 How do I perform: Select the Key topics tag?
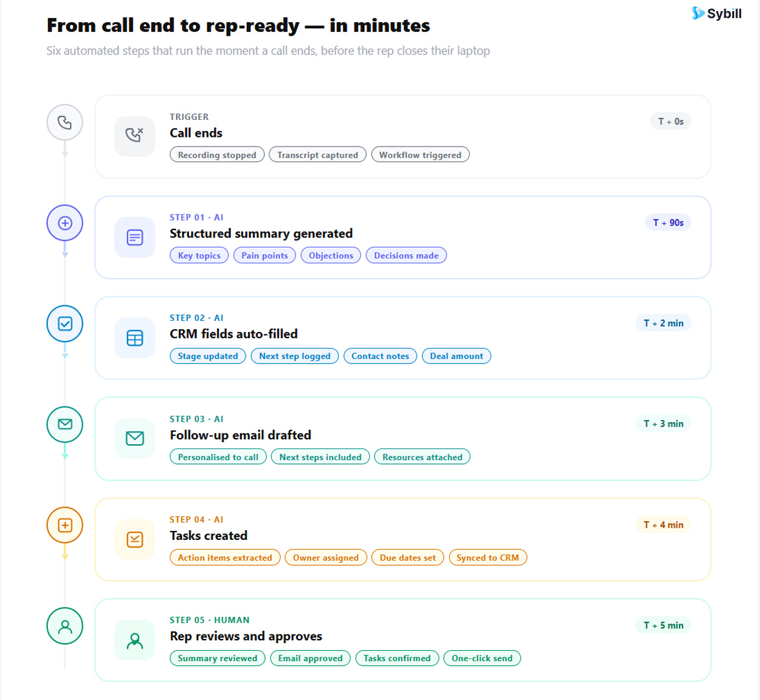pyautogui.click(x=199, y=255)
